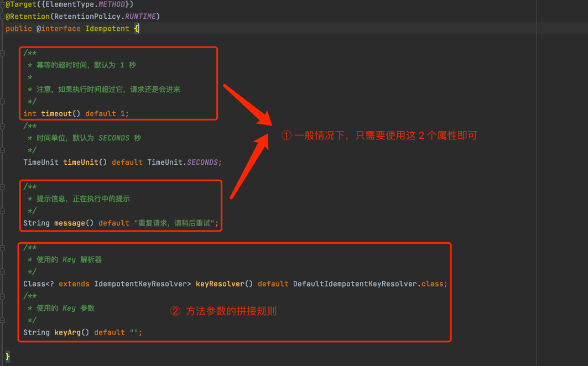Collapse the @Target annotation fold marker
Viewport: 588px width, 366px height.
3,4
